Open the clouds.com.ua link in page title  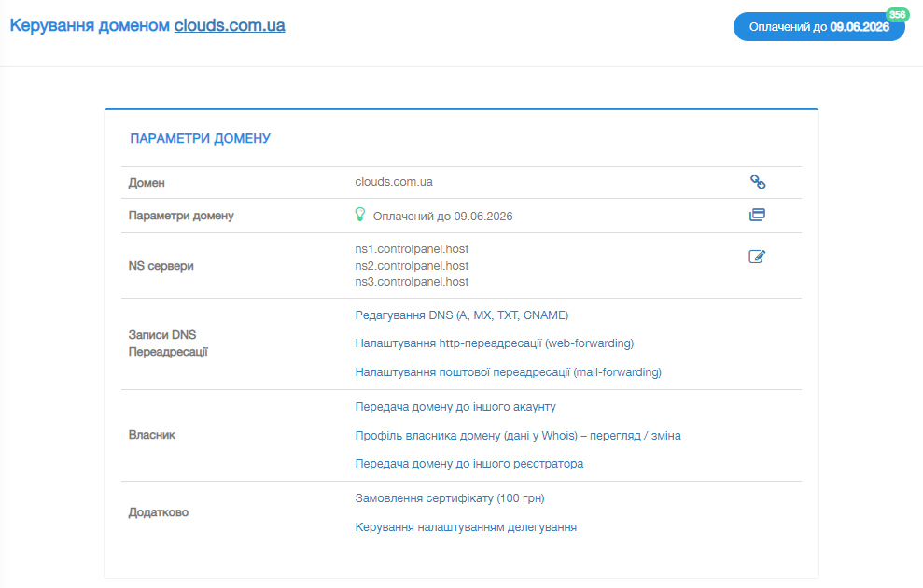point(230,25)
